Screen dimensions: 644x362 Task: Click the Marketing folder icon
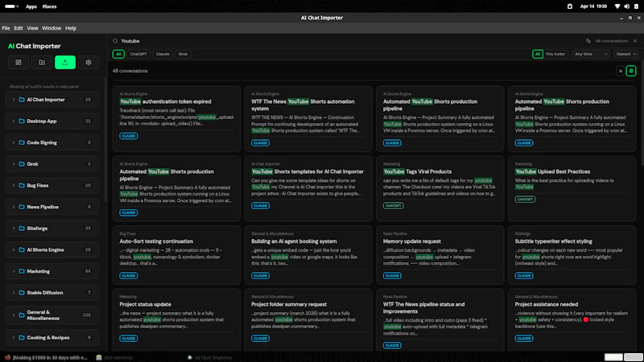pyautogui.click(x=22, y=271)
